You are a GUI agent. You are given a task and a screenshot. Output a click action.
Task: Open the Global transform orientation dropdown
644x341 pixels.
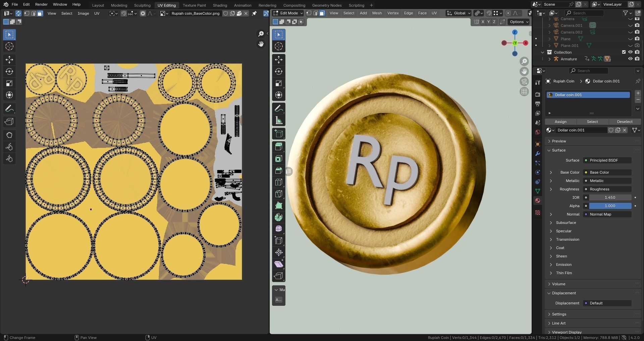pos(459,13)
